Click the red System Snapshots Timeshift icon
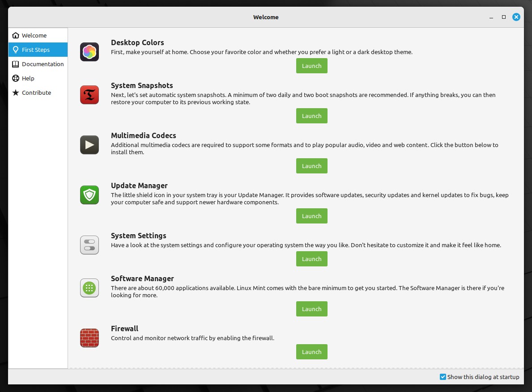 pyautogui.click(x=89, y=95)
